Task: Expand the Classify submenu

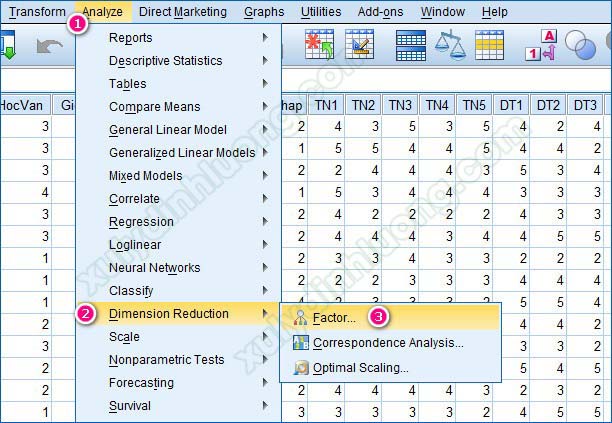Action: [x=178, y=291]
